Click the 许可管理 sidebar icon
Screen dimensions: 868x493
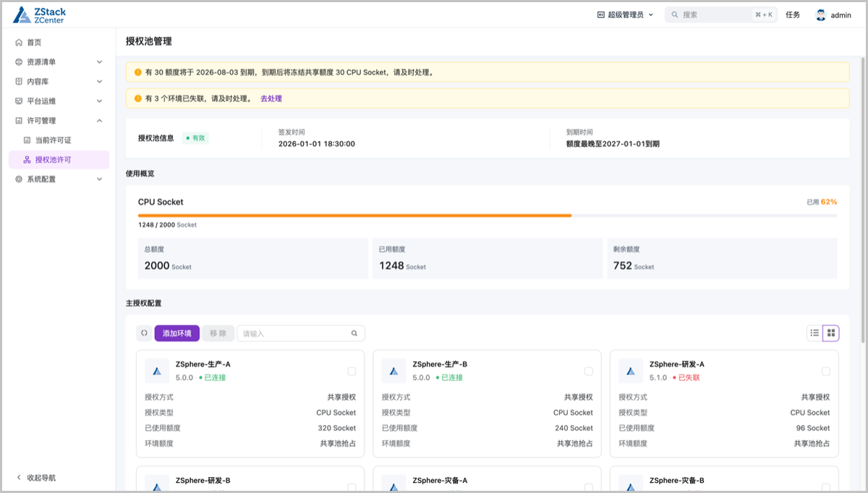point(19,121)
